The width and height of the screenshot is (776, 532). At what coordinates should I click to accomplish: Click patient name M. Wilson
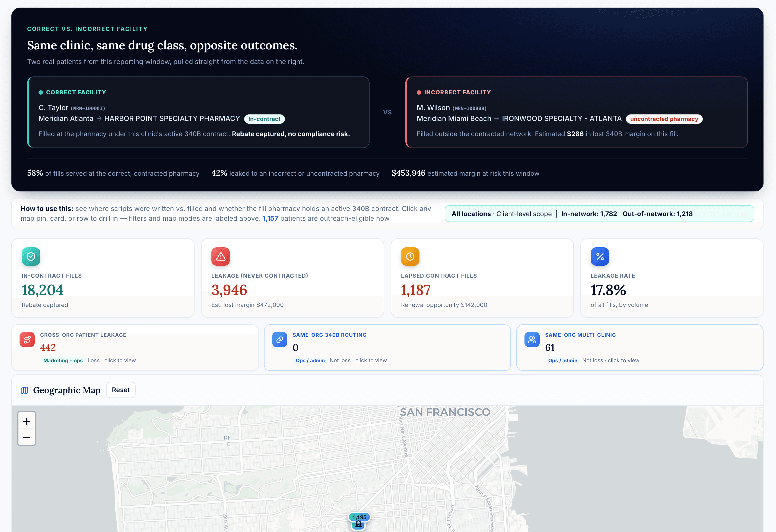(x=433, y=108)
